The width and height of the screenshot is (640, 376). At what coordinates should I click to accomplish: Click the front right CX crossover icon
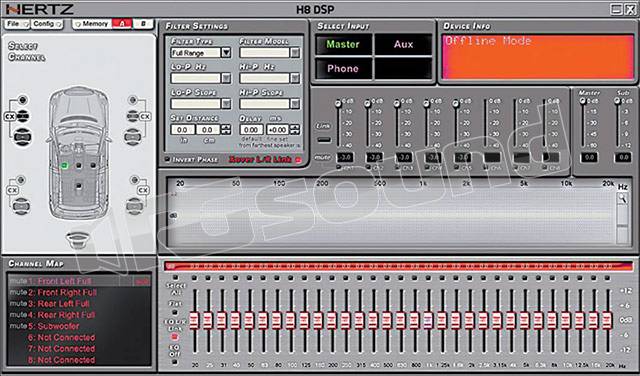click(x=145, y=117)
